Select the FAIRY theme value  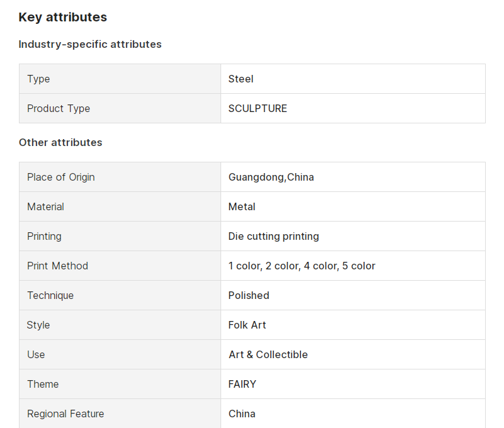coord(242,384)
